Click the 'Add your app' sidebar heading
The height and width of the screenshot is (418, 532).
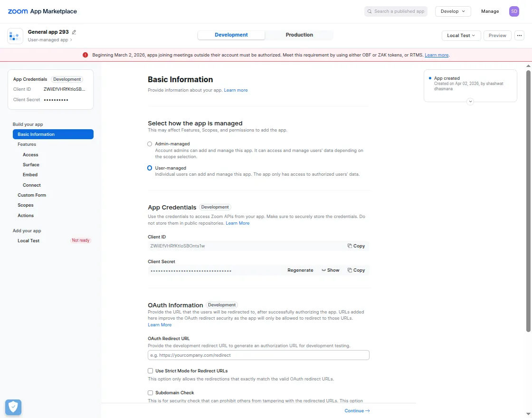click(27, 231)
